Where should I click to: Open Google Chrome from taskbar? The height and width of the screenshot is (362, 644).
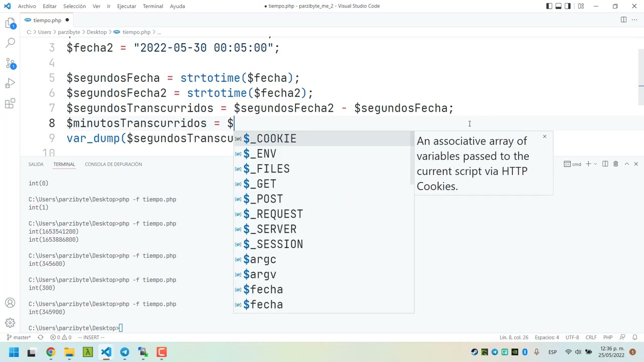coord(50,352)
